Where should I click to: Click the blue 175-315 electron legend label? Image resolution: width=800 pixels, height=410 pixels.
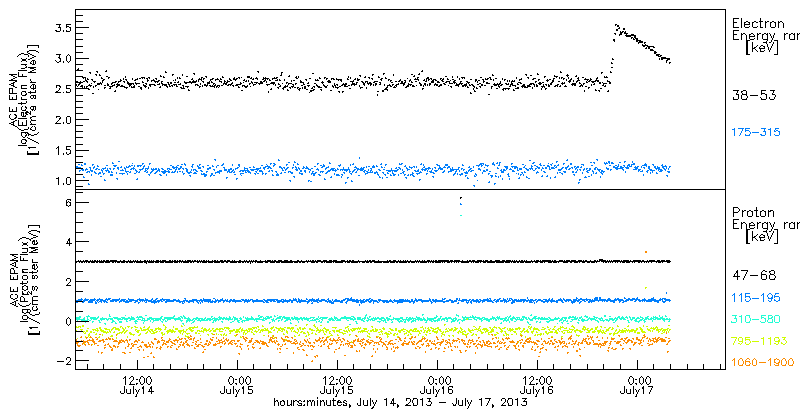[x=756, y=133]
